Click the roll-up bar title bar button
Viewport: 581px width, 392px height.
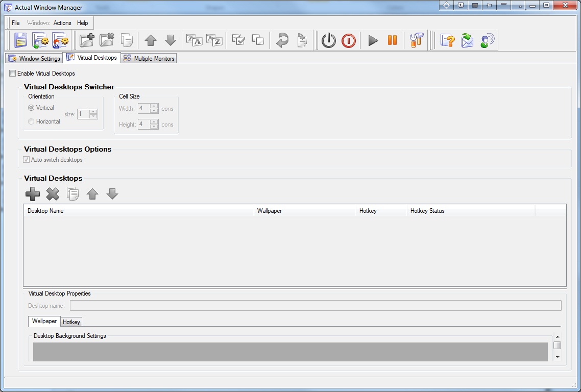click(x=503, y=5)
